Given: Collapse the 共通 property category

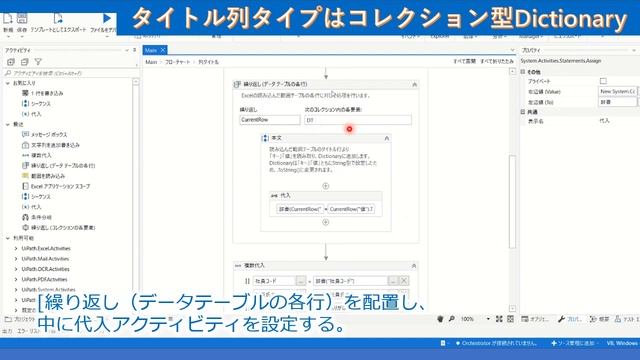Looking at the screenshot, I should [522, 111].
